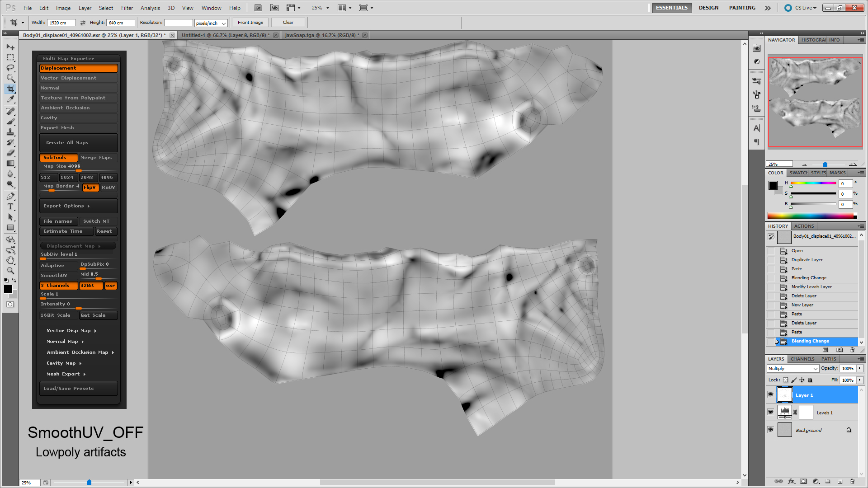Select the Blur tool
Viewport: 868px width, 488px height.
(x=10, y=174)
